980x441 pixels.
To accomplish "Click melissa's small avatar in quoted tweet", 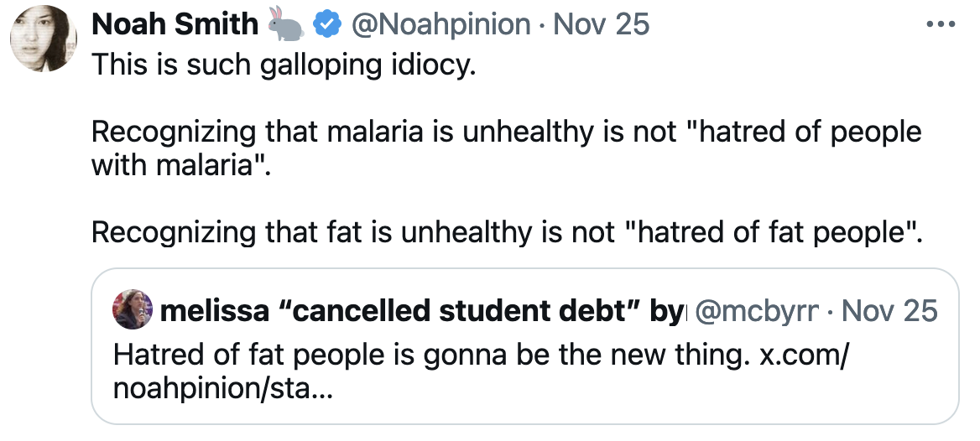I will 133,310.
